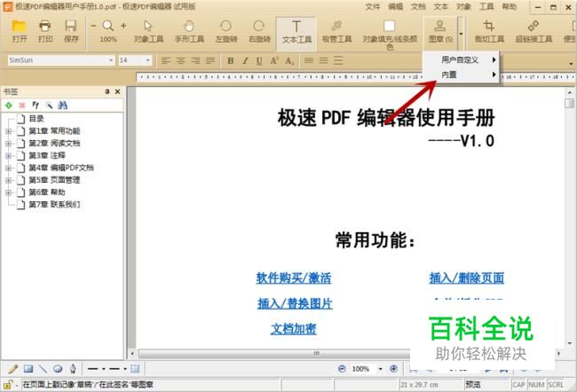This screenshot has height=392, width=577.
Task: Expand 第1章 常用功能 bookmark
Action: point(9,131)
